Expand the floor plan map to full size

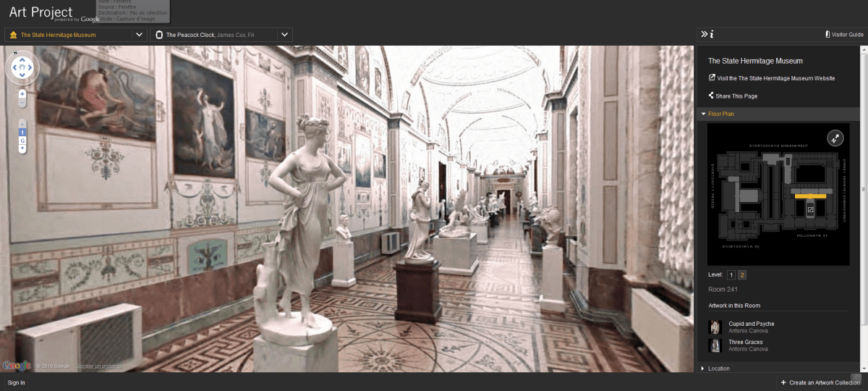coord(834,137)
